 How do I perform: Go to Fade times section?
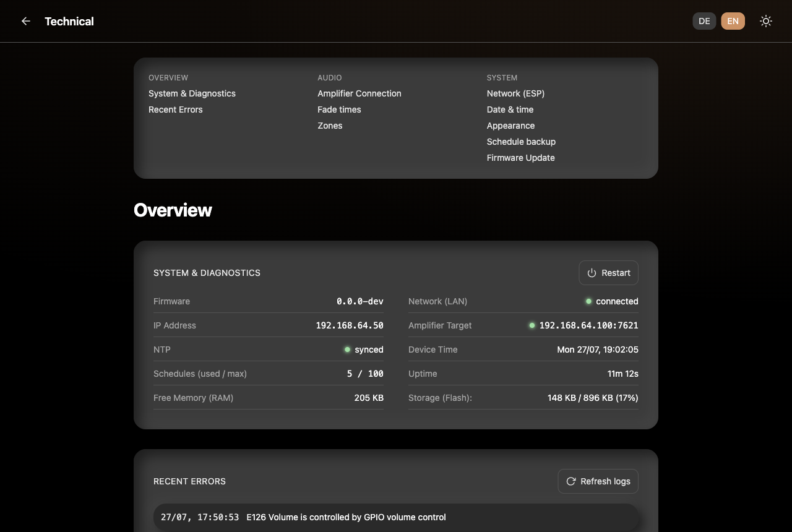click(339, 109)
